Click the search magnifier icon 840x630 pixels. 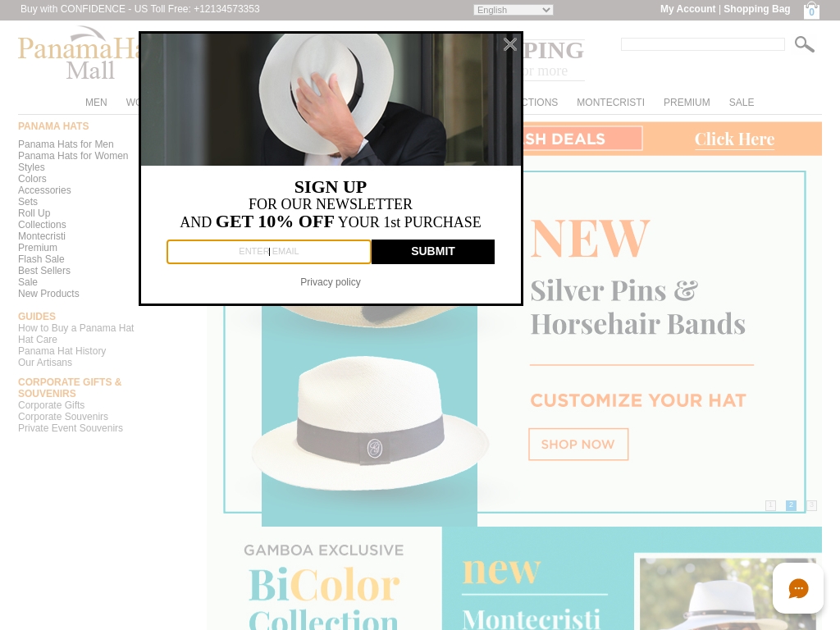point(804,44)
